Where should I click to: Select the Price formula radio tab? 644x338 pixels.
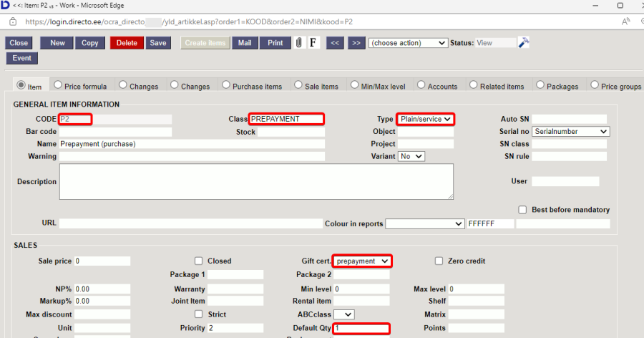[58, 84]
